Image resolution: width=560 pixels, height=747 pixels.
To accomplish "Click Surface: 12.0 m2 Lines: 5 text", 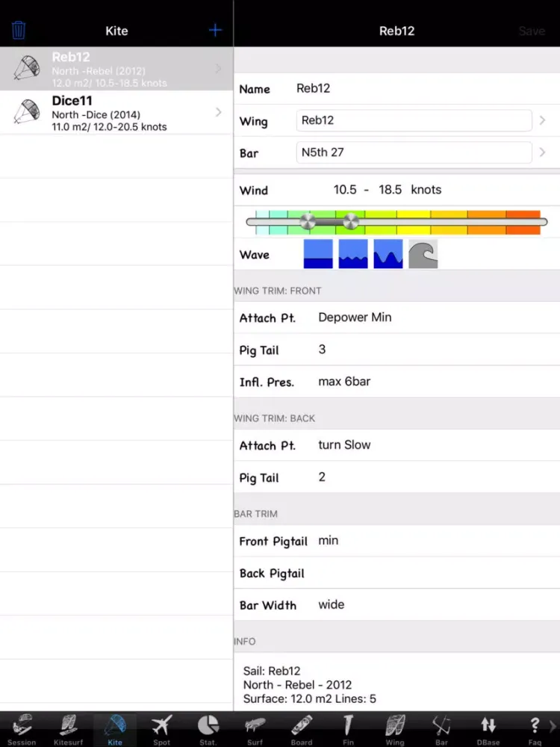I will [x=310, y=699].
